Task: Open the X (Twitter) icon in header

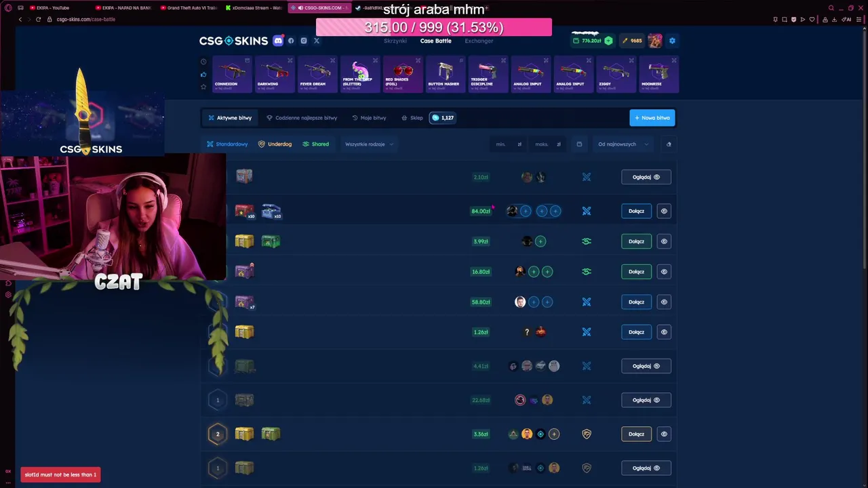Action: tap(316, 41)
